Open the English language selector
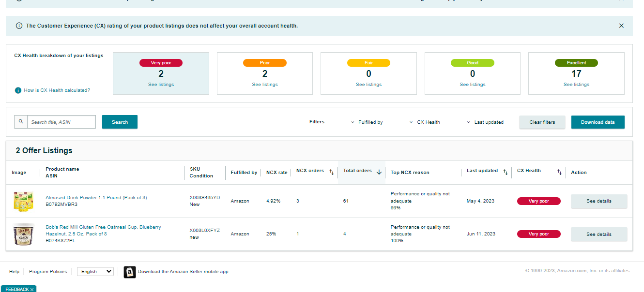This screenshot has height=292, width=644. [95, 272]
